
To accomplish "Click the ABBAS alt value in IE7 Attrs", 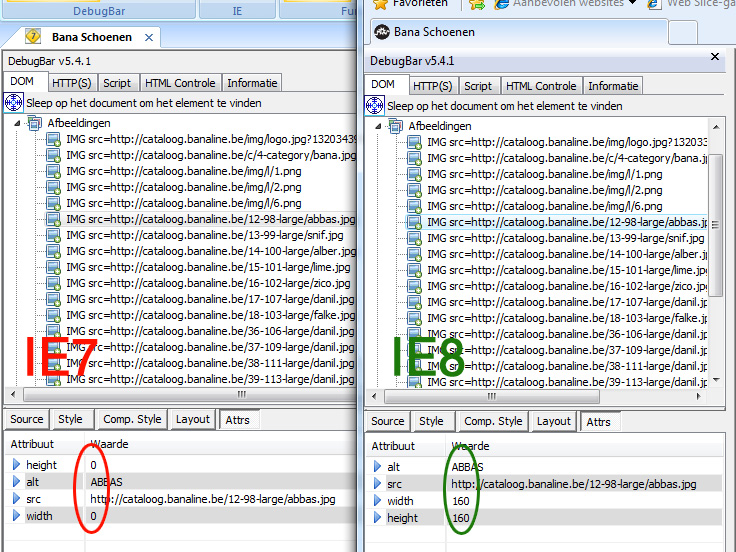I will coord(107,482).
